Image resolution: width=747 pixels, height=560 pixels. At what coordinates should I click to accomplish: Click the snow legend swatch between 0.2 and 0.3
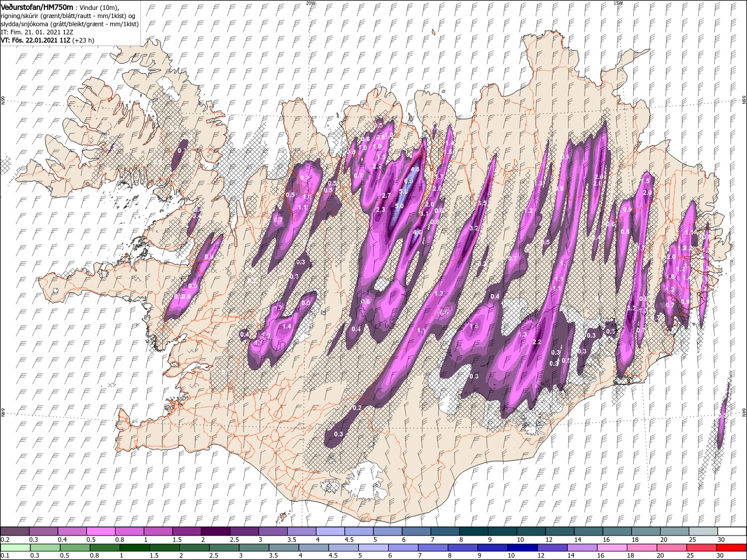point(15,531)
